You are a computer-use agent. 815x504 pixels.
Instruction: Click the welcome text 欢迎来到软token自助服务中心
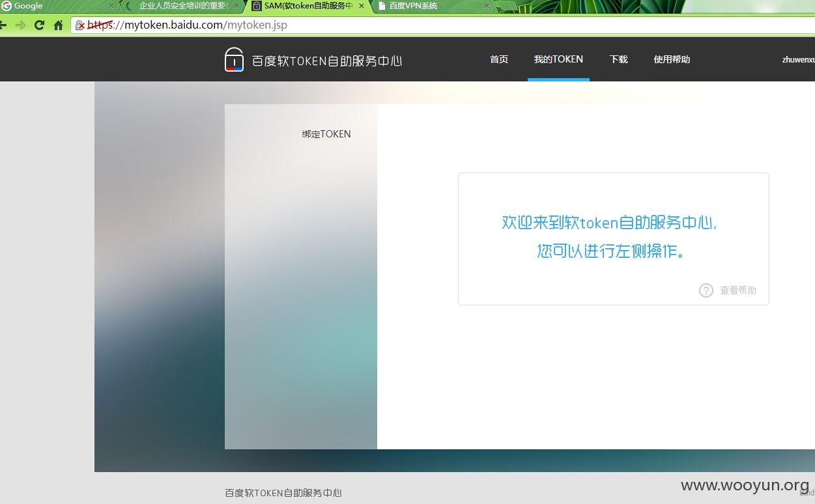[609, 223]
